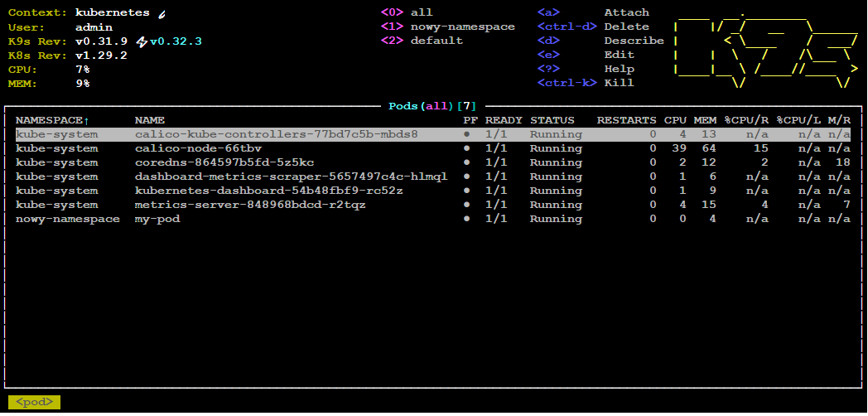This screenshot has height=416, width=868.
Task: Select the dashboard-metrics-scraper pod row
Action: [433, 177]
